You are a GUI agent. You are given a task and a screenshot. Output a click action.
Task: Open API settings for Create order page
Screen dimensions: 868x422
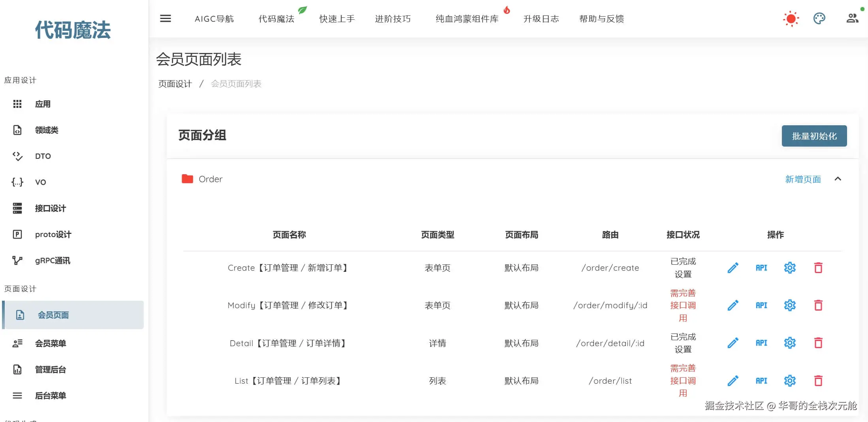click(761, 268)
